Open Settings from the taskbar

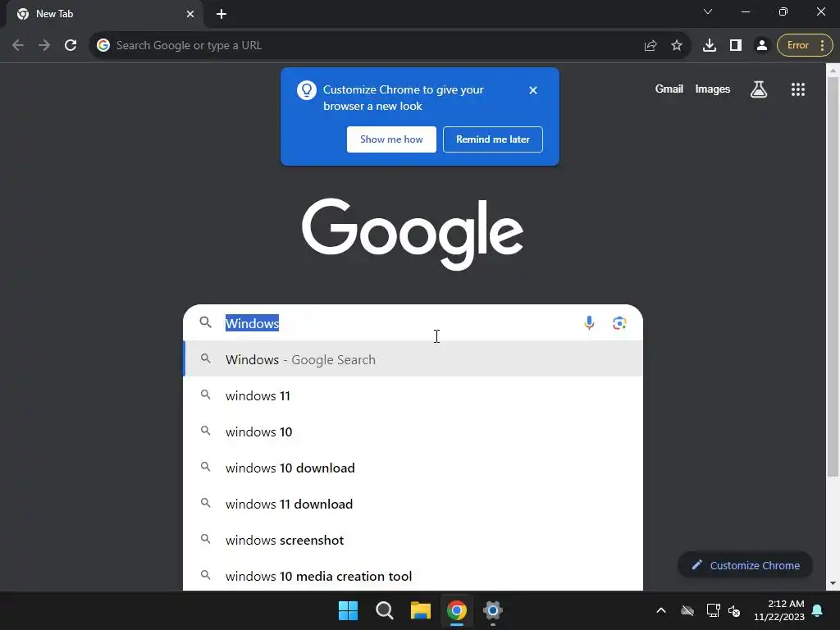pos(493,610)
